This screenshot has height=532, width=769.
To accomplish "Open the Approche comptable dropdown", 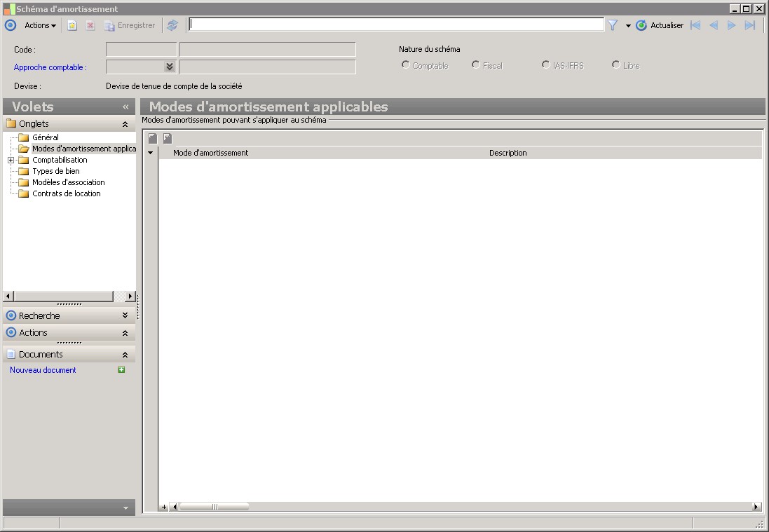I will (x=170, y=67).
